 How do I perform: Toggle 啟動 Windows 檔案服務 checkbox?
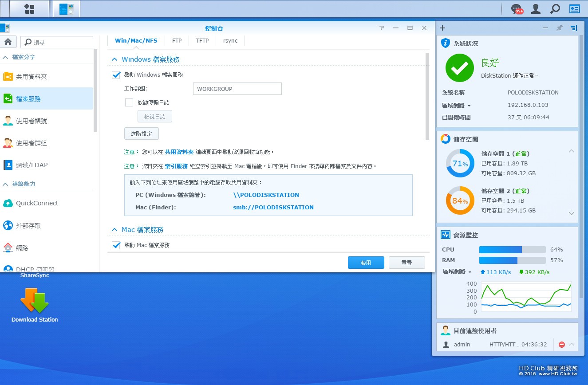pyautogui.click(x=116, y=75)
